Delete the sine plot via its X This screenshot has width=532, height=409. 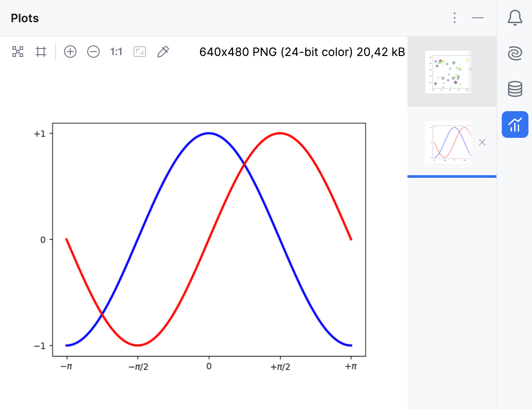(482, 142)
